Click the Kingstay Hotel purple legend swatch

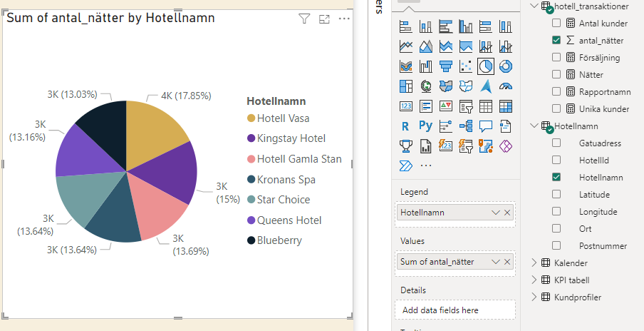tap(251, 138)
